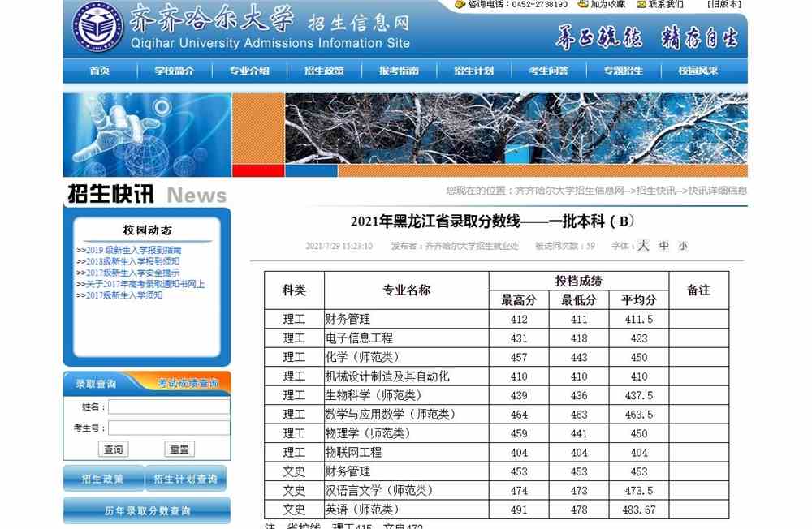Open 报考指南 in the navigation bar

[399, 71]
